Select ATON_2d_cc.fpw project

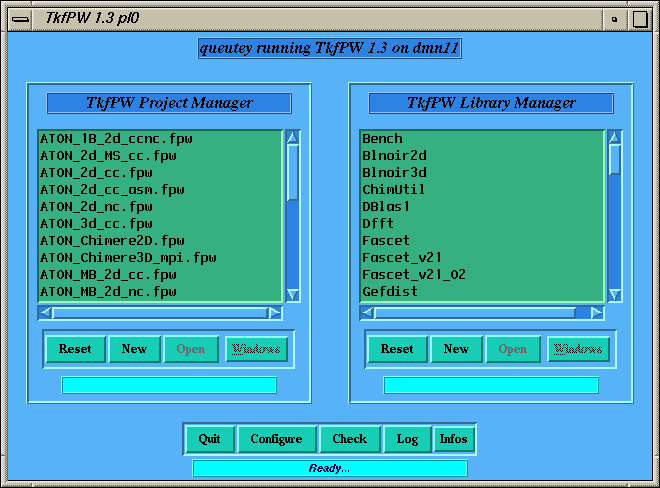coord(160,173)
